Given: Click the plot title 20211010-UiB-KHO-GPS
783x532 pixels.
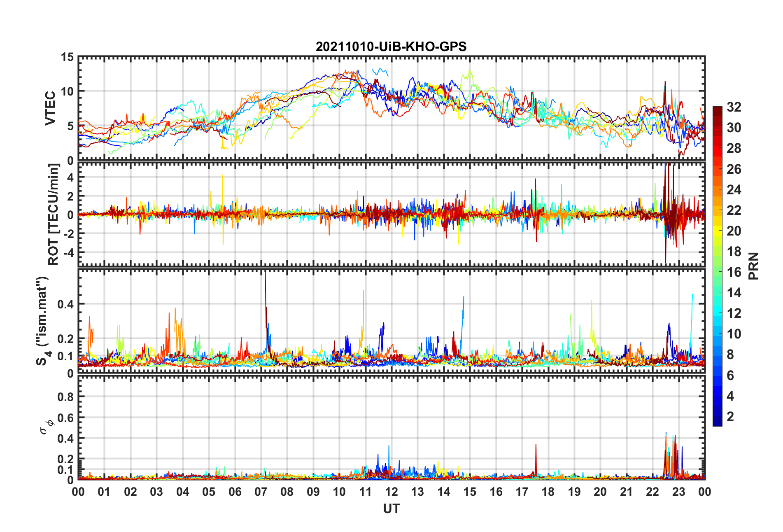Looking at the screenshot, I should pos(391,47).
